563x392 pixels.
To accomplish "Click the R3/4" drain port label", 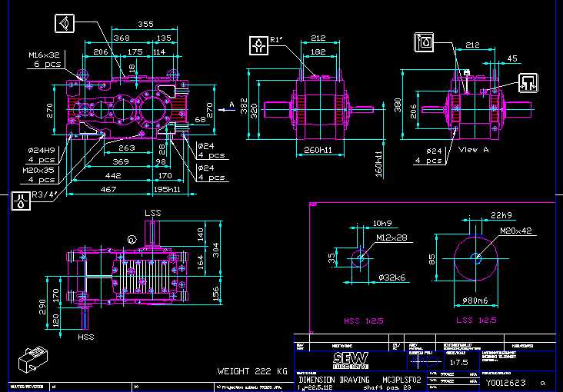I will tap(45, 195).
